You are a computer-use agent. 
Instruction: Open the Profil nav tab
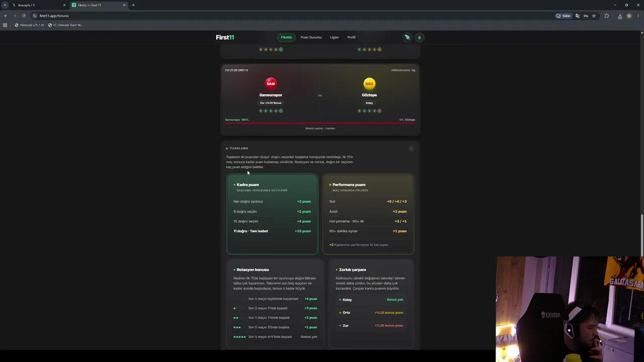pos(351,37)
